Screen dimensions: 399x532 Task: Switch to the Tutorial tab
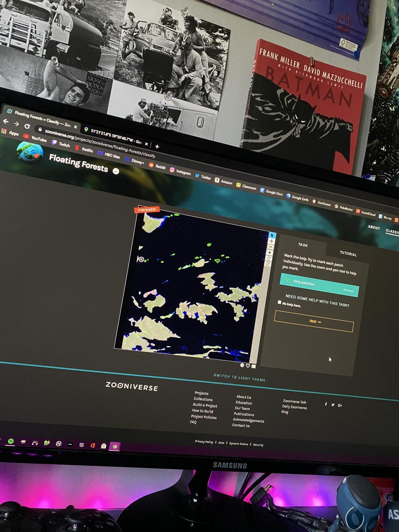[348, 254]
